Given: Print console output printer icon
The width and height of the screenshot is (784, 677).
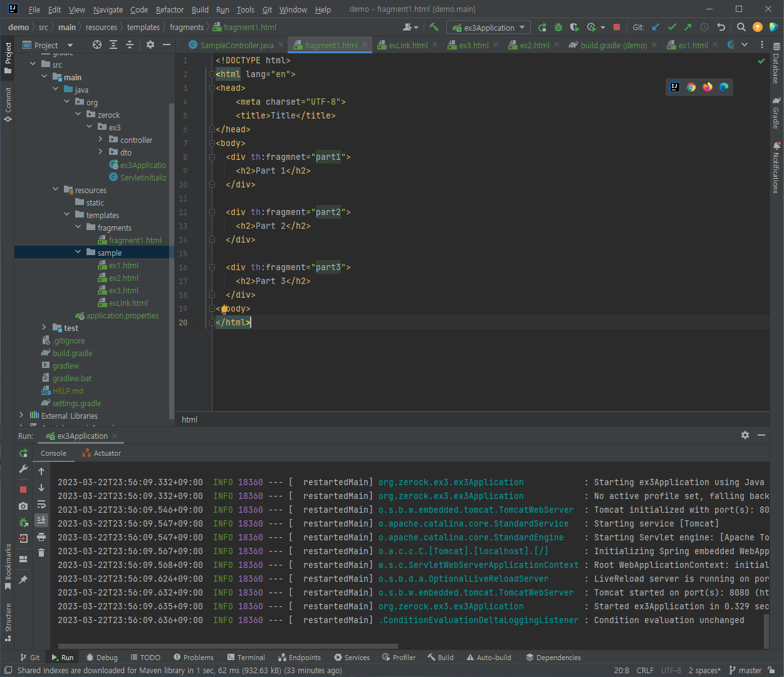Looking at the screenshot, I should (x=41, y=537).
